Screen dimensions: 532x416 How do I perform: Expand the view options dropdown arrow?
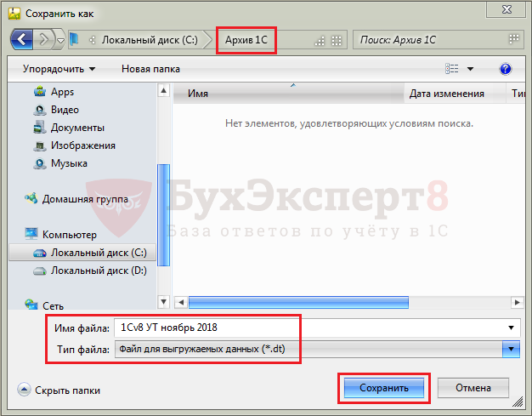pos(470,69)
